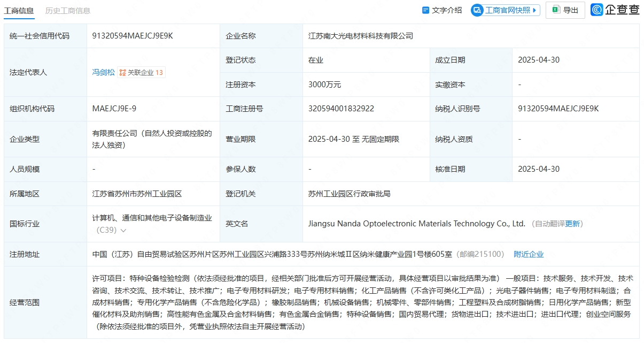Click the 统一社会信用代码 value 91320594MAEJCJ9E9K

coord(133,36)
